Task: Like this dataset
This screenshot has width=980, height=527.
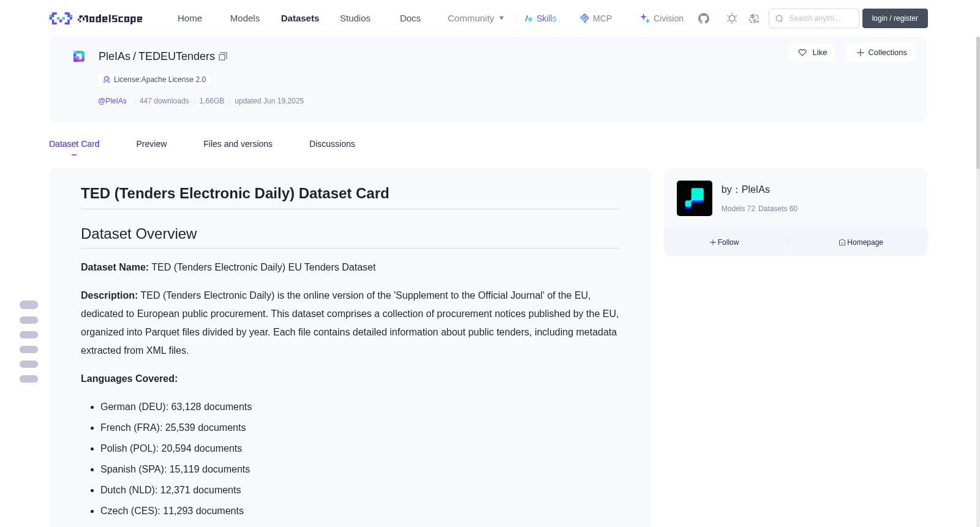Action: 812,53
